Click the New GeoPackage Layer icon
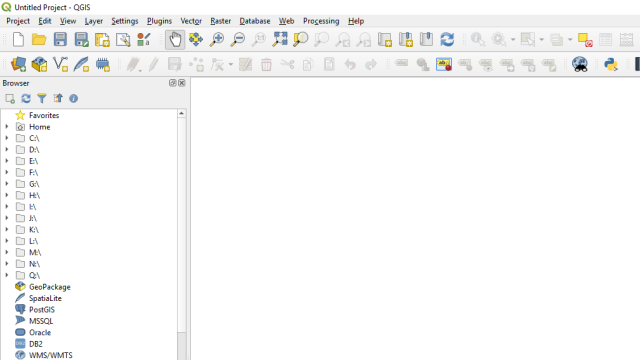Screen dimensions: 640x360 click(40, 64)
